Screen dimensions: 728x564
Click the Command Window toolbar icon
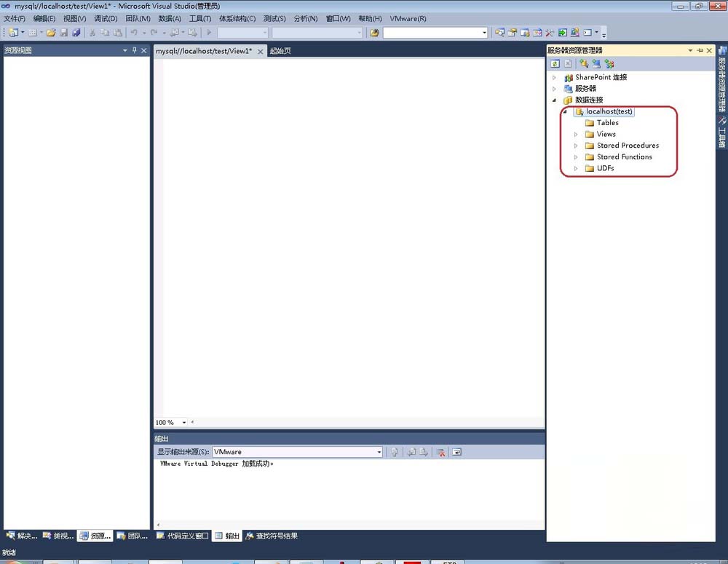(587, 33)
